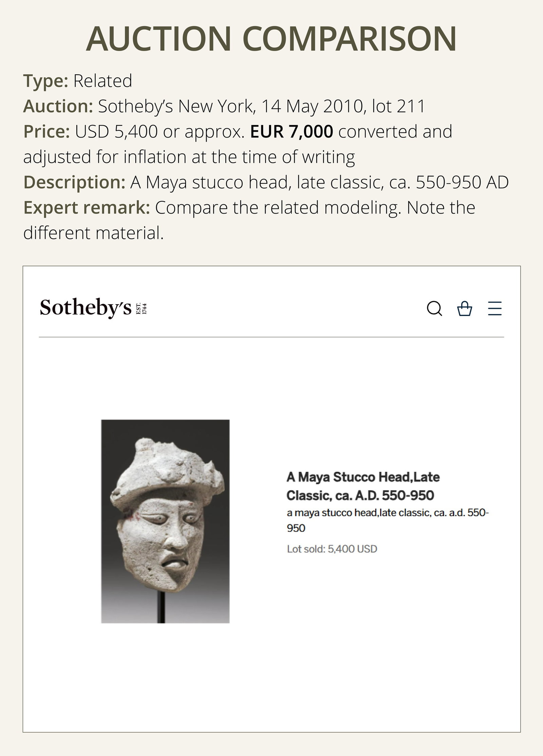Viewport: 543px width, 756px height.
Task: Click the 'Auction:' label
Action: point(58,106)
